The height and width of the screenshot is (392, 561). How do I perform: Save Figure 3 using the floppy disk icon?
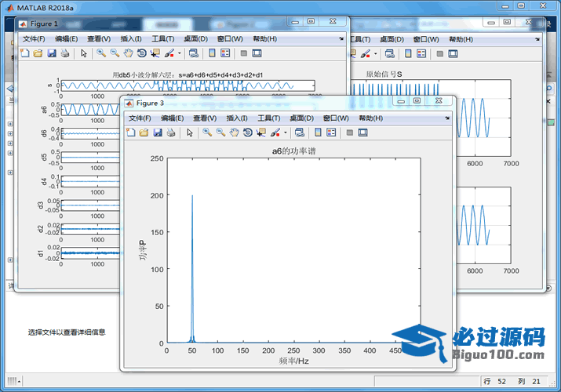[158, 132]
